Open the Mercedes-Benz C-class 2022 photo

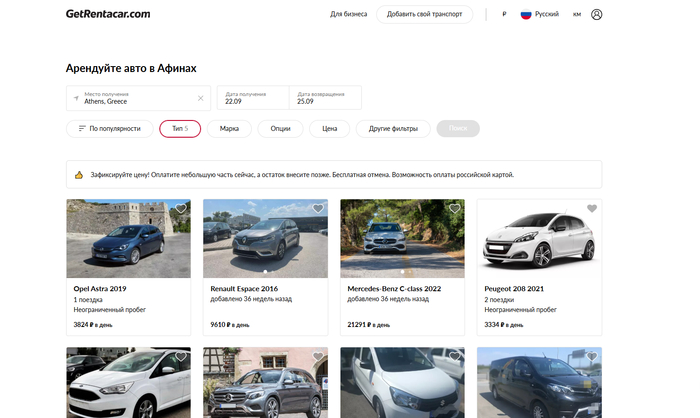402,239
